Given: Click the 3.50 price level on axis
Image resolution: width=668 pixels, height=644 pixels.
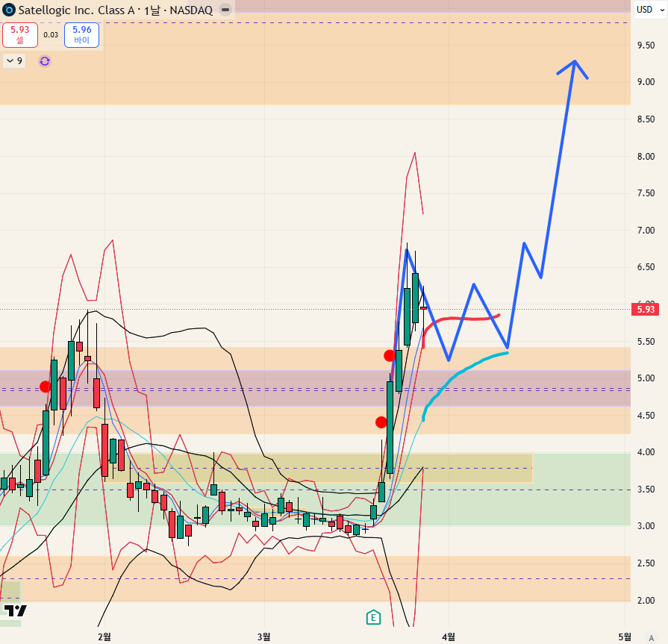Looking at the screenshot, I should (x=646, y=490).
